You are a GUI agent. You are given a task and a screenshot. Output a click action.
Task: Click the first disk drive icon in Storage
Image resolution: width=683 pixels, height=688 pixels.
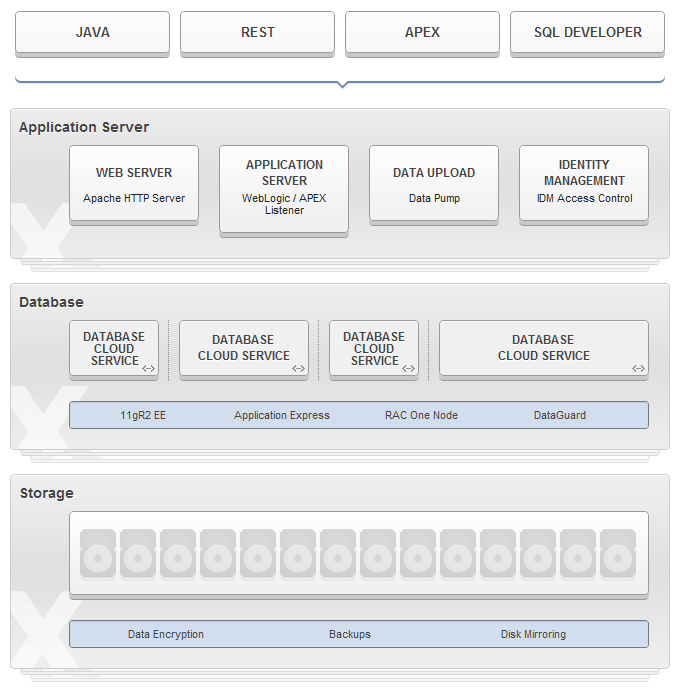98,554
